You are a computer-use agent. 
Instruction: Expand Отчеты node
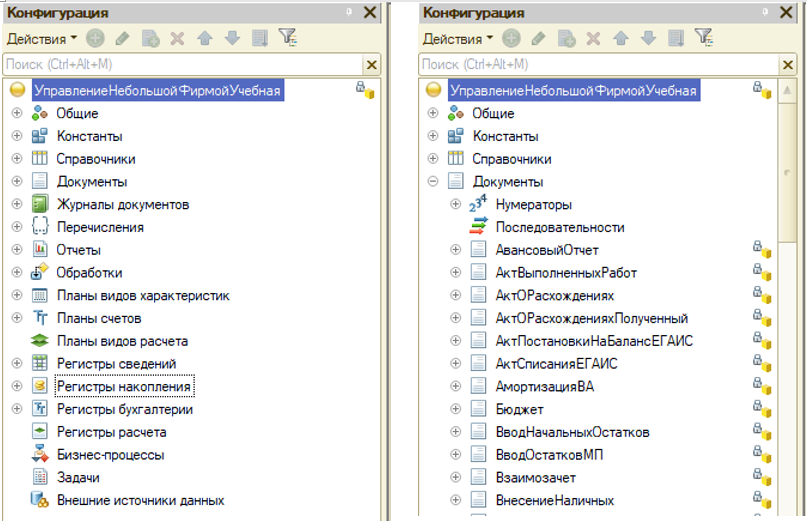(x=17, y=249)
